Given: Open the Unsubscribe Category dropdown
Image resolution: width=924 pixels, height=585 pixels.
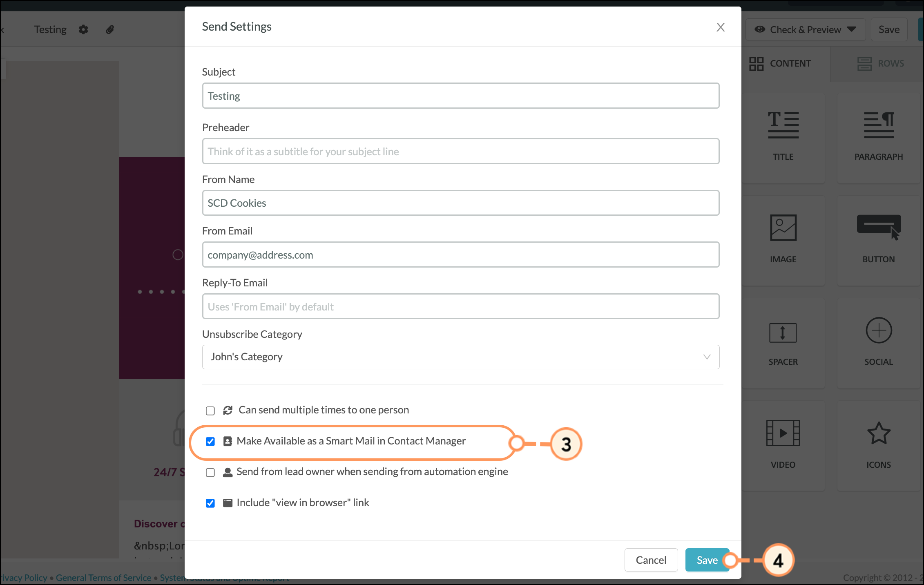Looking at the screenshot, I should pyautogui.click(x=461, y=357).
